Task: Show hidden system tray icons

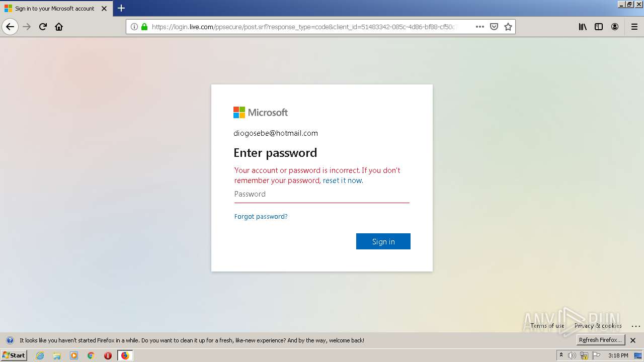Action: click(561, 355)
